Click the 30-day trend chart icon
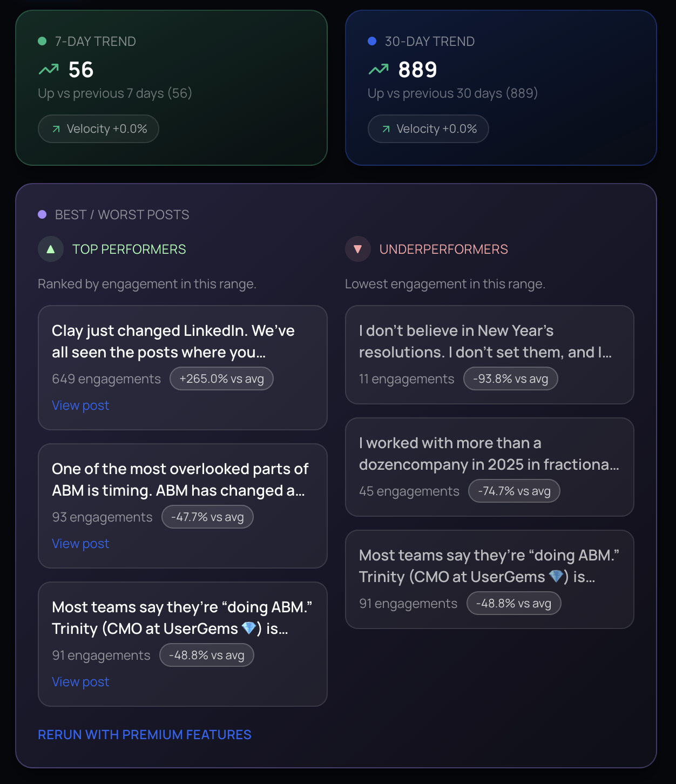 pyautogui.click(x=379, y=69)
